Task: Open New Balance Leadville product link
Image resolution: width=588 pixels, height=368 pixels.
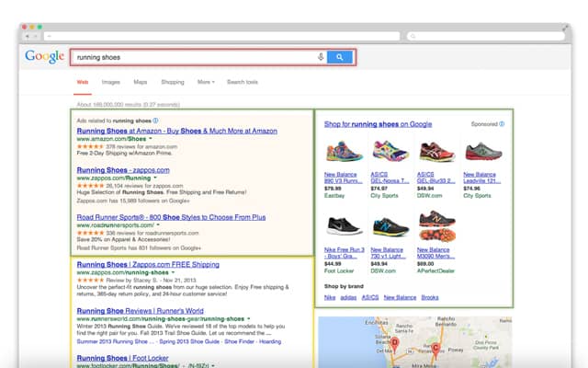Action: click(481, 178)
